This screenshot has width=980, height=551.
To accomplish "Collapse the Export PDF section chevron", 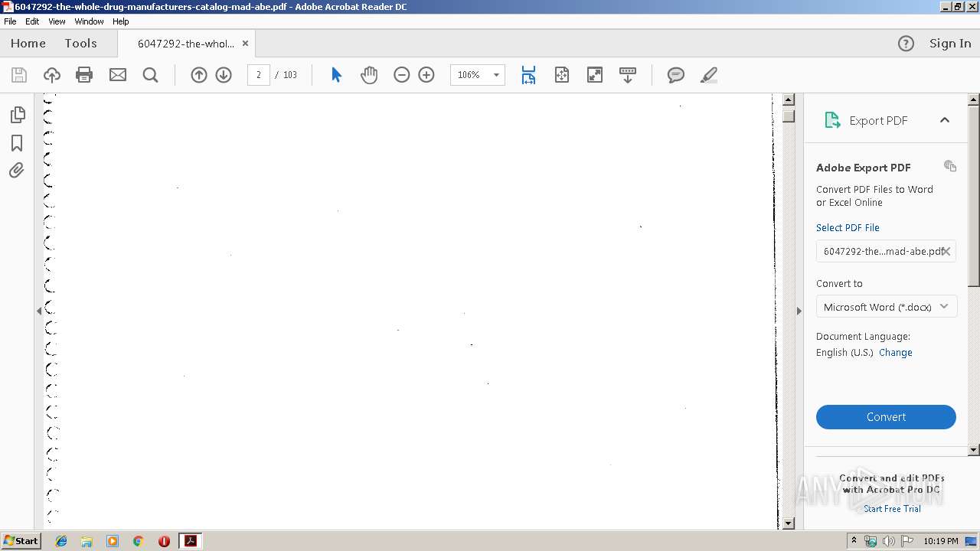I will (x=945, y=120).
